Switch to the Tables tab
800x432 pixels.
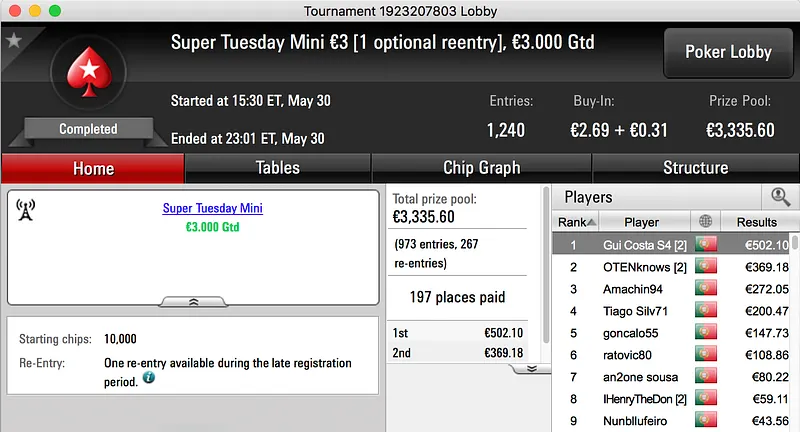[x=277, y=168]
